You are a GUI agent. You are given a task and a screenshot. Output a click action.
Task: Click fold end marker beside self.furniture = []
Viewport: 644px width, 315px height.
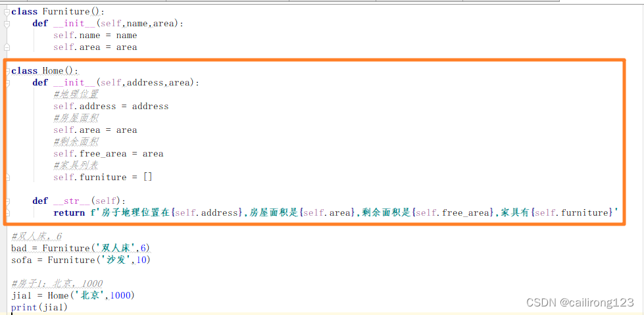click(7, 178)
